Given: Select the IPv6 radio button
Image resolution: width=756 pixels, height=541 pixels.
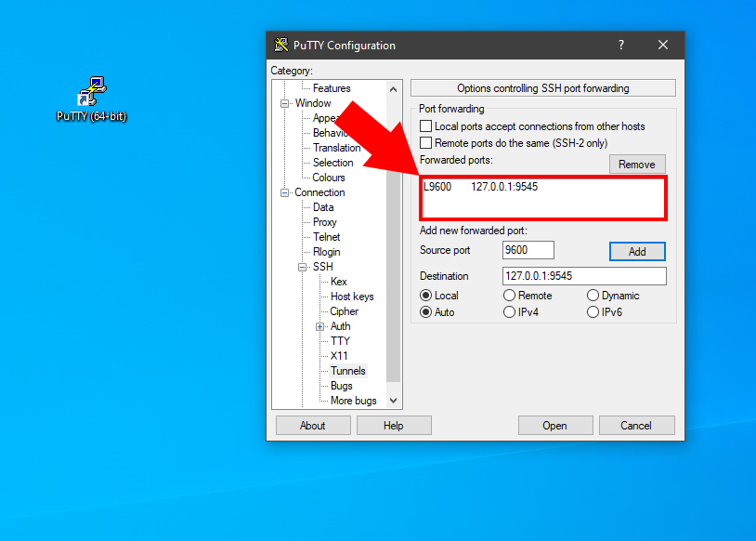Looking at the screenshot, I should [x=593, y=312].
